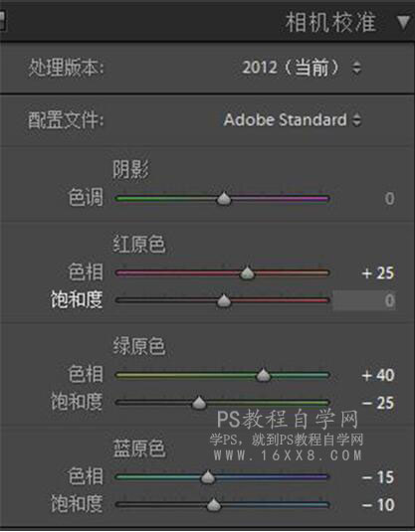
Task: Click the 相机校准 panel title
Action: tap(330, 22)
